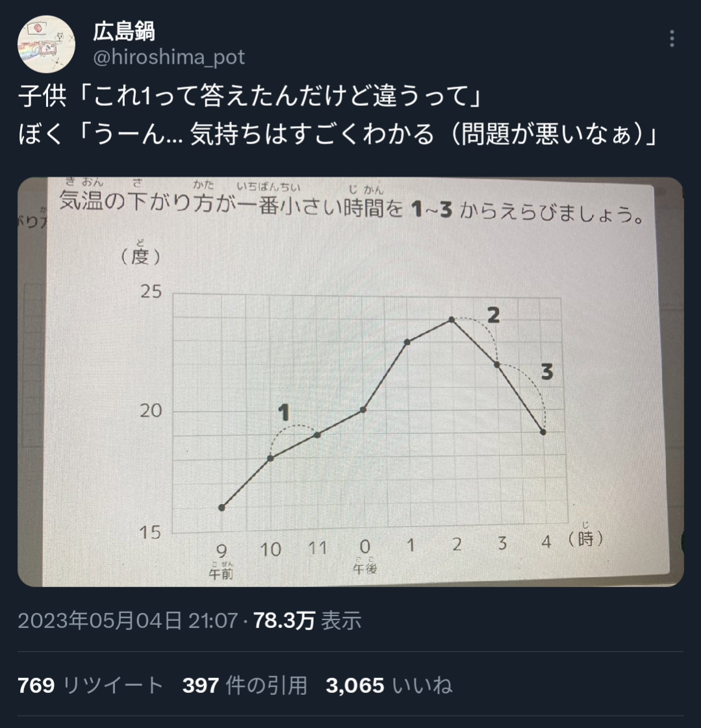
Task: Open the @hiroshima_pot handle link
Action: click(x=169, y=57)
